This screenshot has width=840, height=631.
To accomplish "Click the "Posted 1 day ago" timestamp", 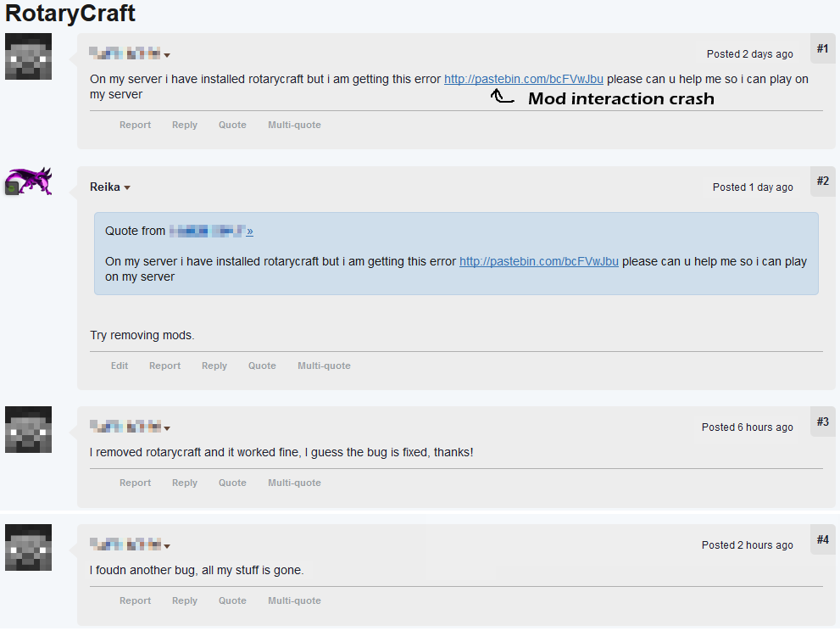I will [753, 187].
